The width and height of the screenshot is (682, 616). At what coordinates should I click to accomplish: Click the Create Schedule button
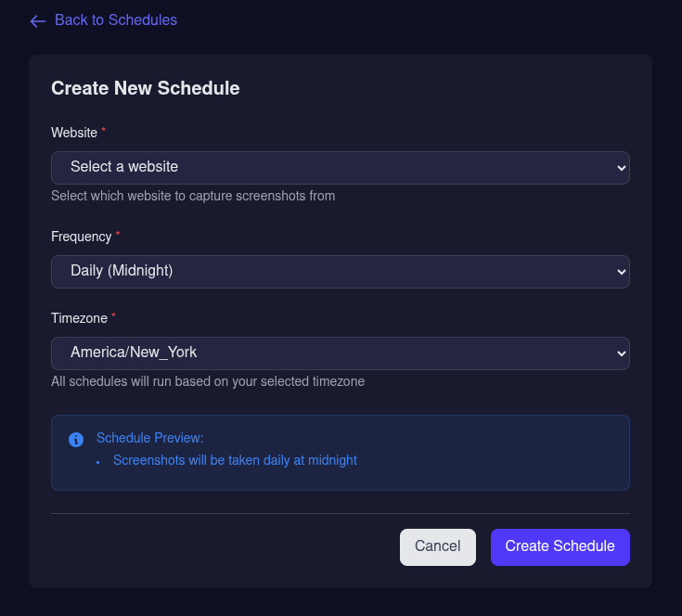point(560,547)
